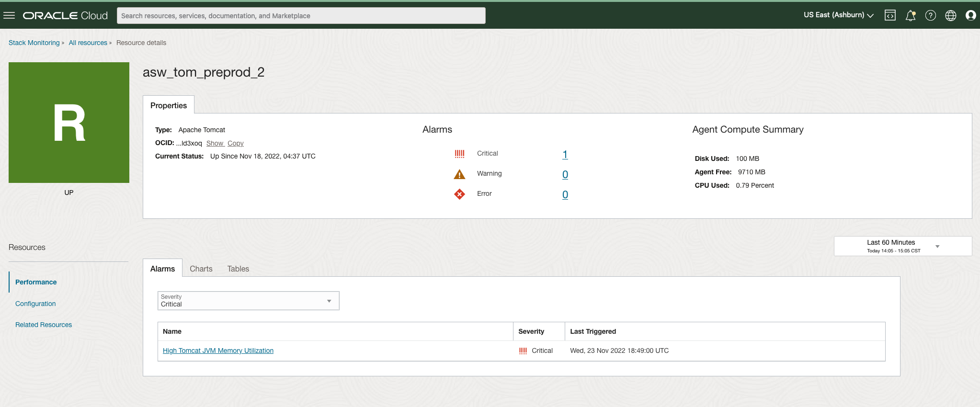Open the language globe menu
980x407 pixels.
(x=951, y=15)
